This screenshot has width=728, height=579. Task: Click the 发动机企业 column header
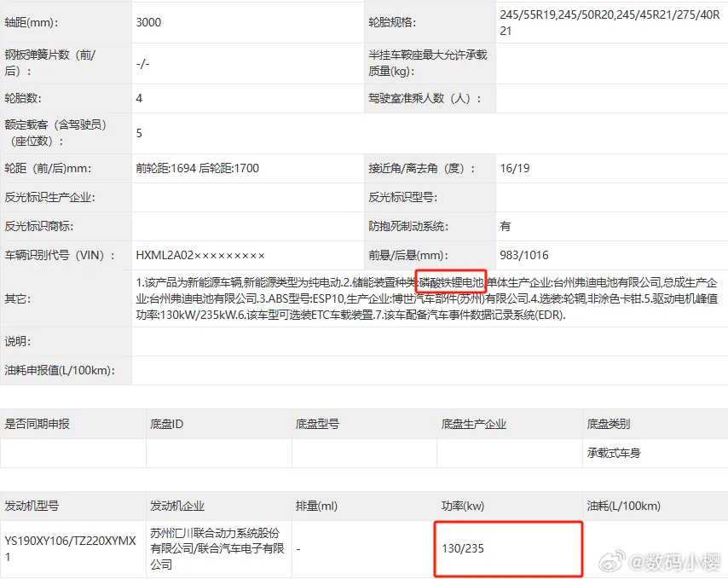[177, 507]
